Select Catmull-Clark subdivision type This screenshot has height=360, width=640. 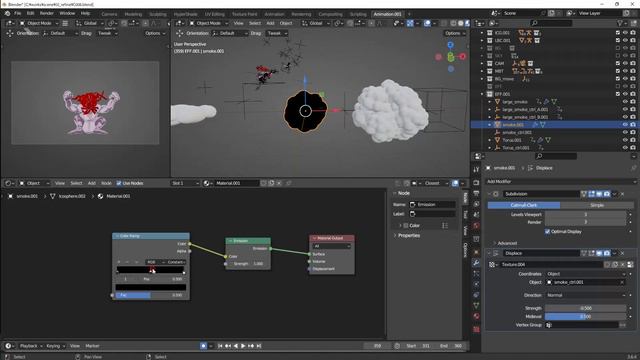click(524, 205)
